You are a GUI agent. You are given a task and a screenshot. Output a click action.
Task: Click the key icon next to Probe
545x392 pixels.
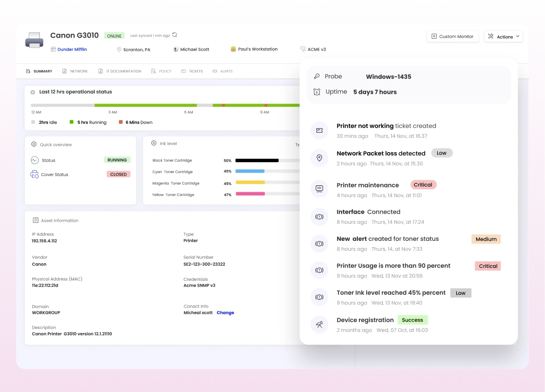pyautogui.click(x=317, y=77)
